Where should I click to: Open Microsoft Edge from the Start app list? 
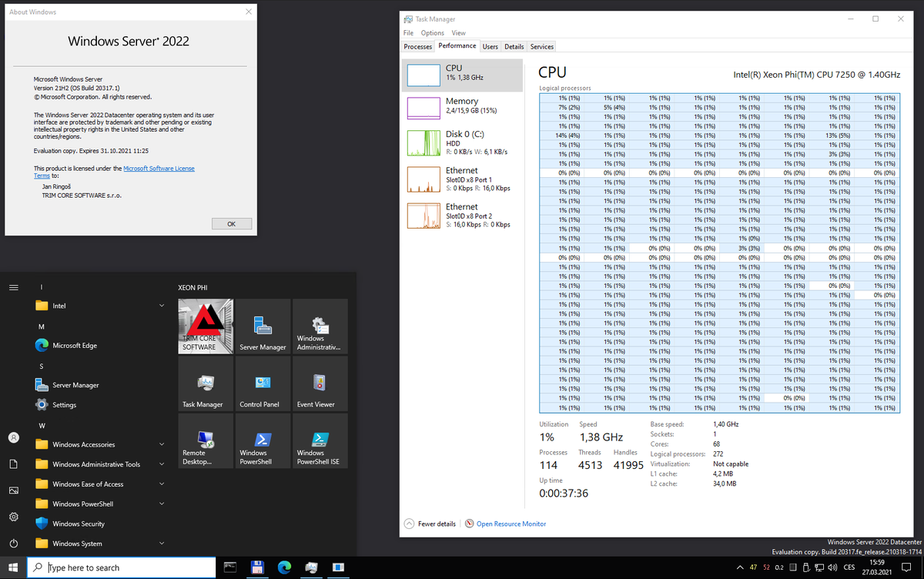tap(100, 346)
